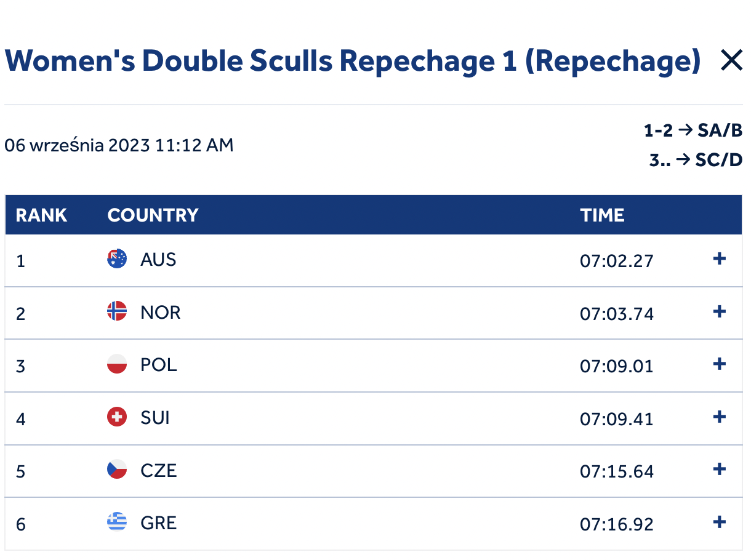The image size is (751, 560).
Task: Expand the NOR row with plus icon
Action: [719, 312]
